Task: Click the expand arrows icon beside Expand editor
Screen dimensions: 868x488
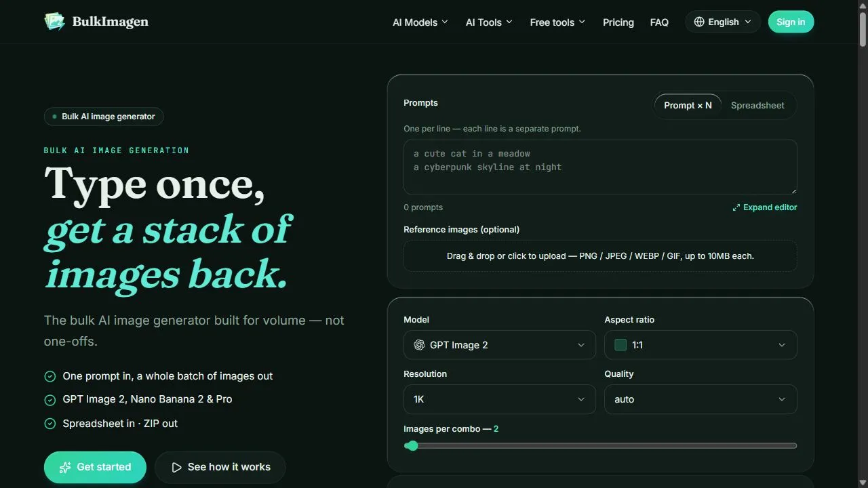Action: [x=736, y=207]
